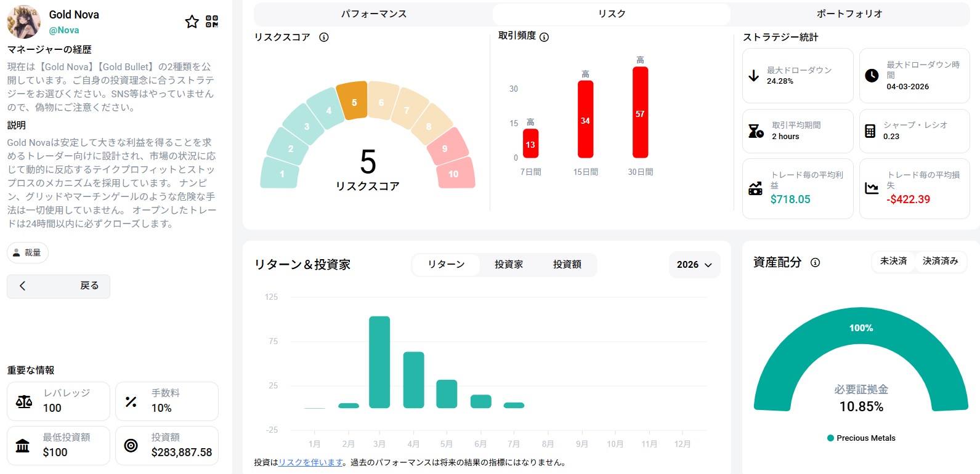
Task: Click the target icon for 投資額
Action: (131, 446)
